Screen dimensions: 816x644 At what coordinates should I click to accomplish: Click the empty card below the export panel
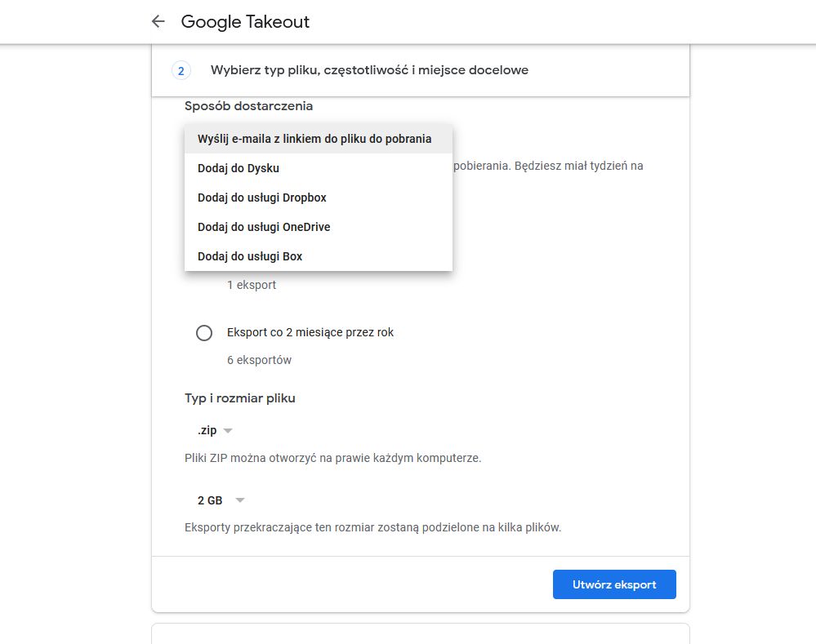(x=420, y=633)
